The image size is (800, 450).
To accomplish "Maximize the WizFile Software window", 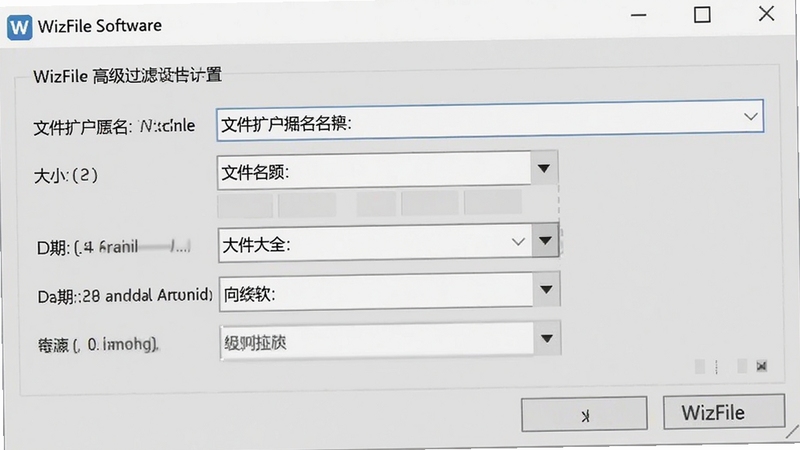I will point(702,14).
